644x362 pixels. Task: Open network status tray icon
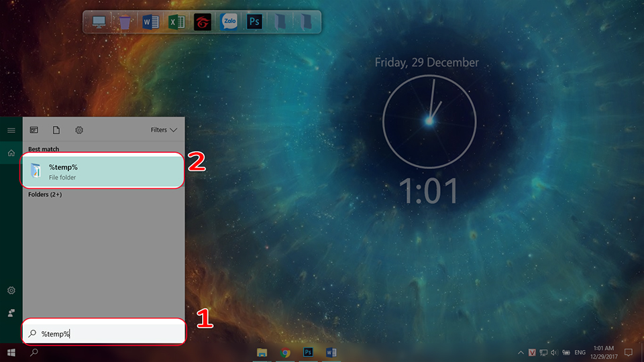point(543,353)
